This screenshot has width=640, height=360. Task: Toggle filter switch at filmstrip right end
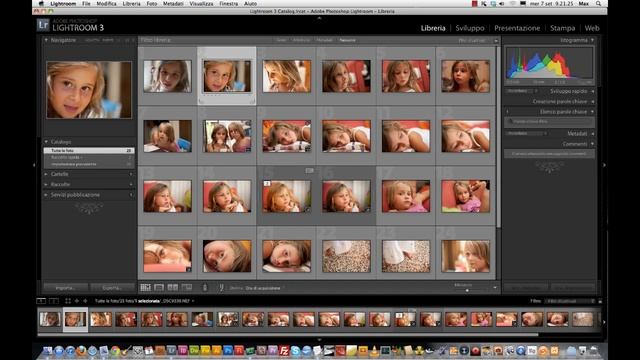[x=600, y=301]
